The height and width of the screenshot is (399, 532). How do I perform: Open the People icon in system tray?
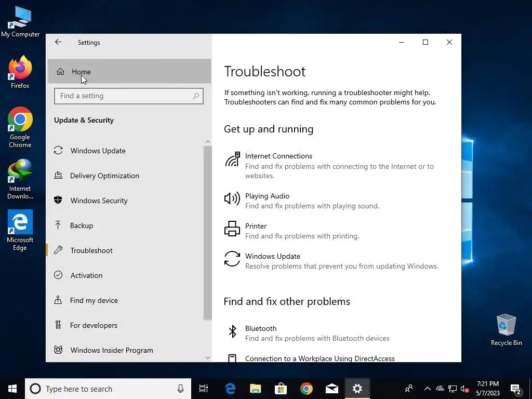(x=409, y=389)
